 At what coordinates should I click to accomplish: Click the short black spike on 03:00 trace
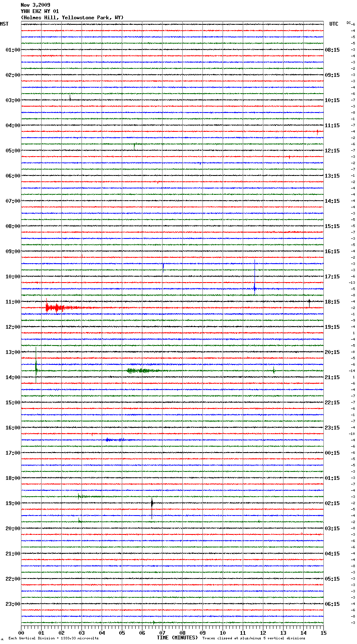tap(70, 98)
